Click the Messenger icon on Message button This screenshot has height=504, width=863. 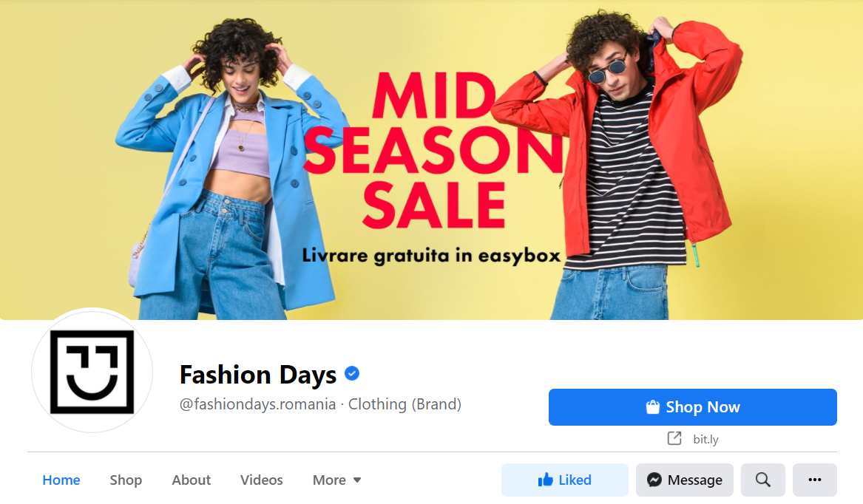pos(654,480)
